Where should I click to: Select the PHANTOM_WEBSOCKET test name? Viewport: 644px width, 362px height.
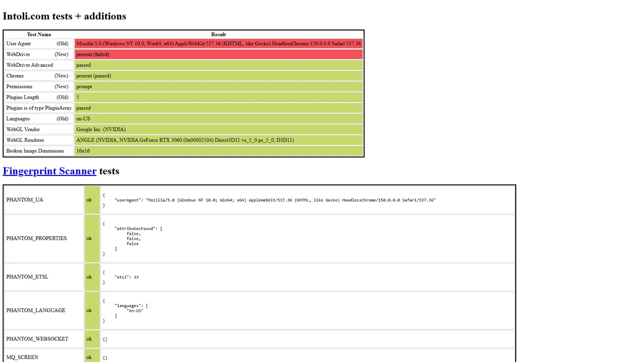(x=37, y=339)
